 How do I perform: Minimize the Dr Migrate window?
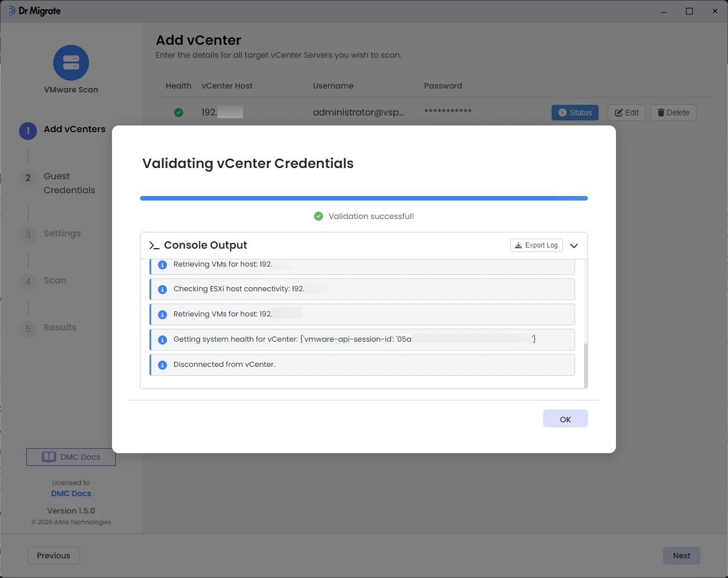pos(664,11)
